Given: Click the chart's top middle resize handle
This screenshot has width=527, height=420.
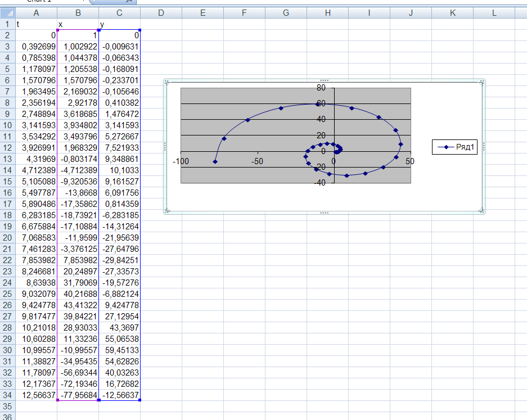Looking at the screenshot, I should click(x=325, y=80).
